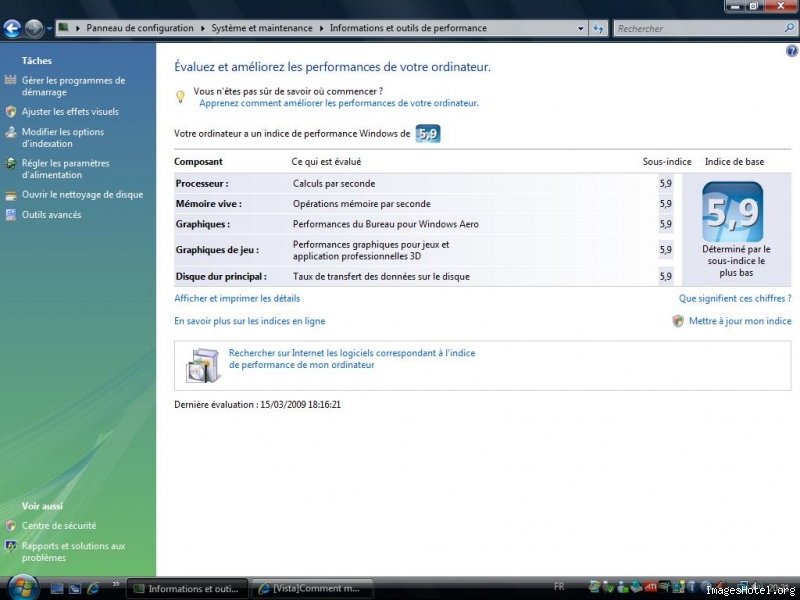Go back with the blue Back arrow
The height and width of the screenshot is (600, 800).
[x=12, y=29]
